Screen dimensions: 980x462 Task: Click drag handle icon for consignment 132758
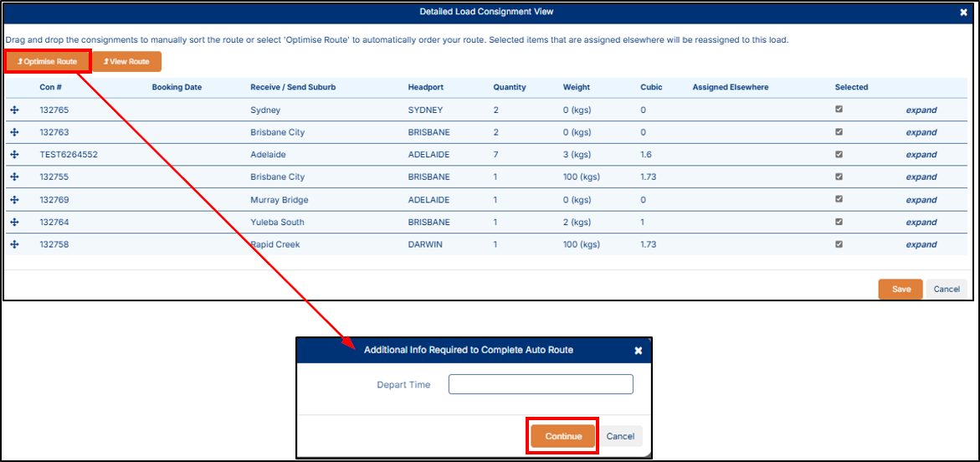tap(14, 244)
